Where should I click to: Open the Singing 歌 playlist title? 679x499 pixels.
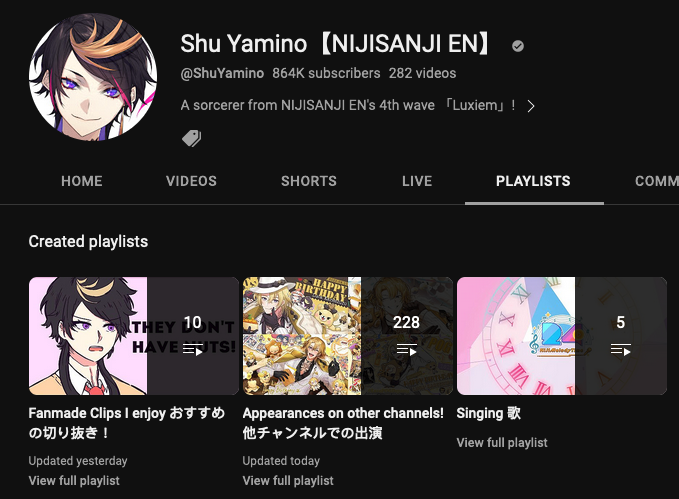pos(488,413)
